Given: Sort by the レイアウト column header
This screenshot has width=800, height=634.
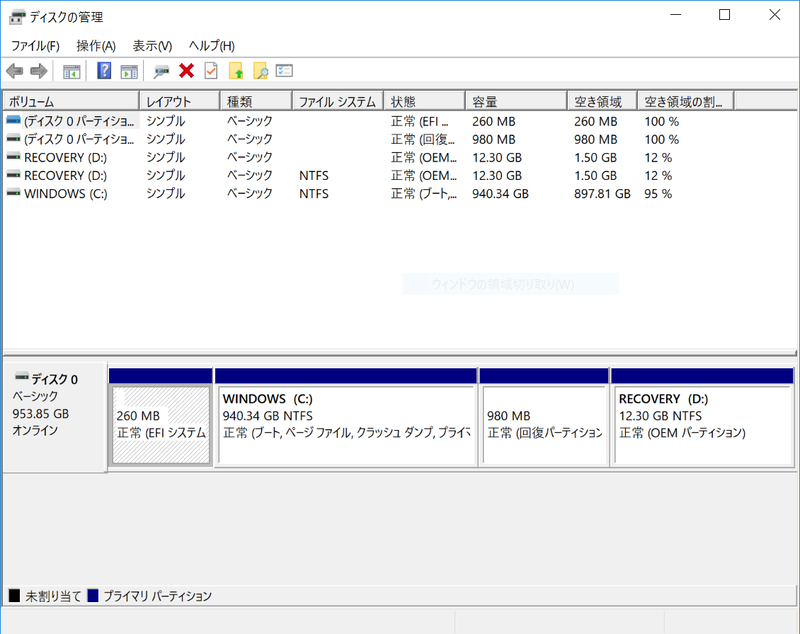Looking at the screenshot, I should 180,102.
